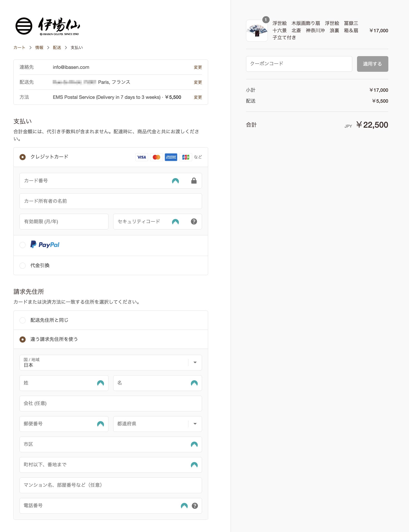Open the 都道府県 prefecture dropdown

[158, 424]
